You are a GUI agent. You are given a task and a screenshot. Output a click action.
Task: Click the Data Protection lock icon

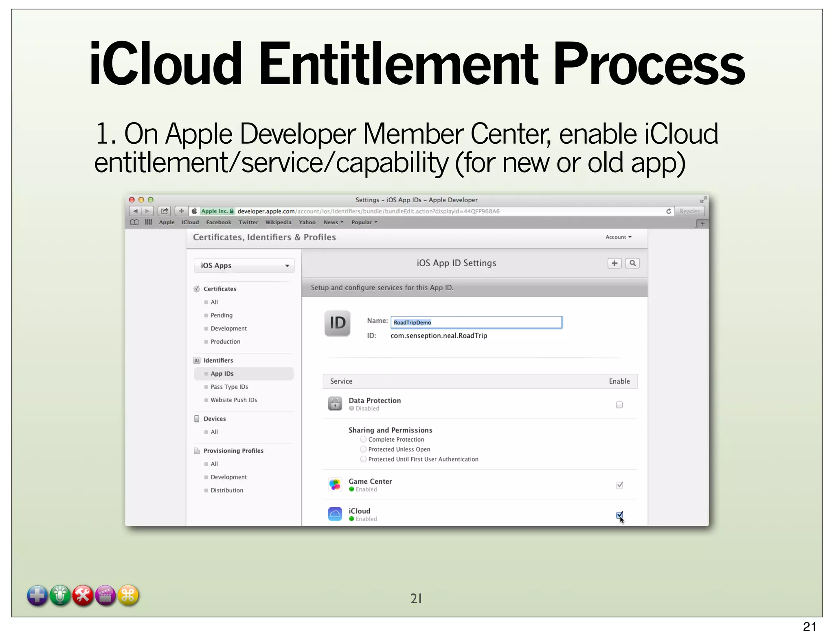(x=335, y=403)
